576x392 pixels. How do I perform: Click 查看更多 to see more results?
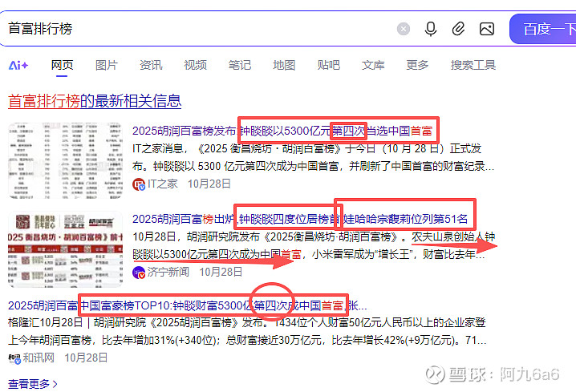[33, 384]
